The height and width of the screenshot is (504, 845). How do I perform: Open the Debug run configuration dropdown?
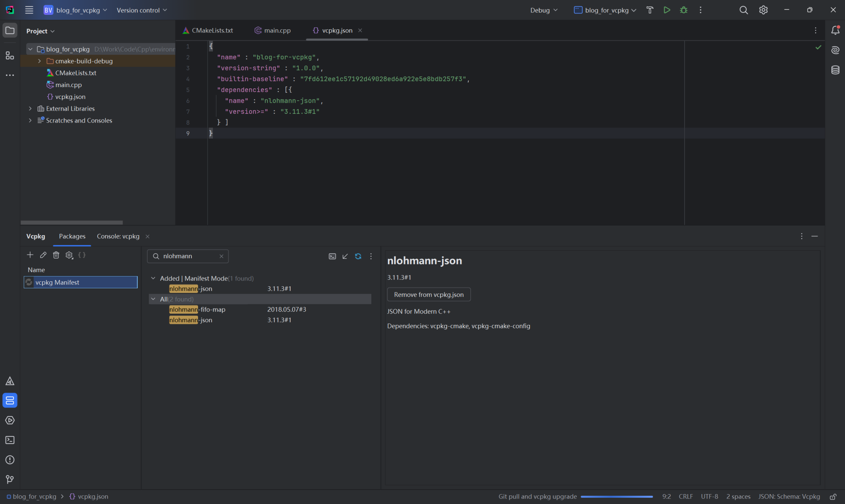[543, 10]
